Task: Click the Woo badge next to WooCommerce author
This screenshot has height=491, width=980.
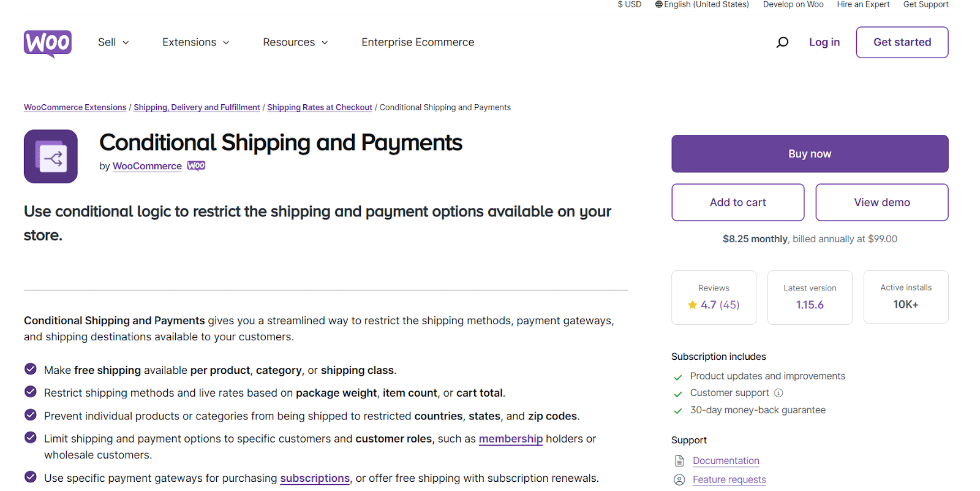Action: 196,166
